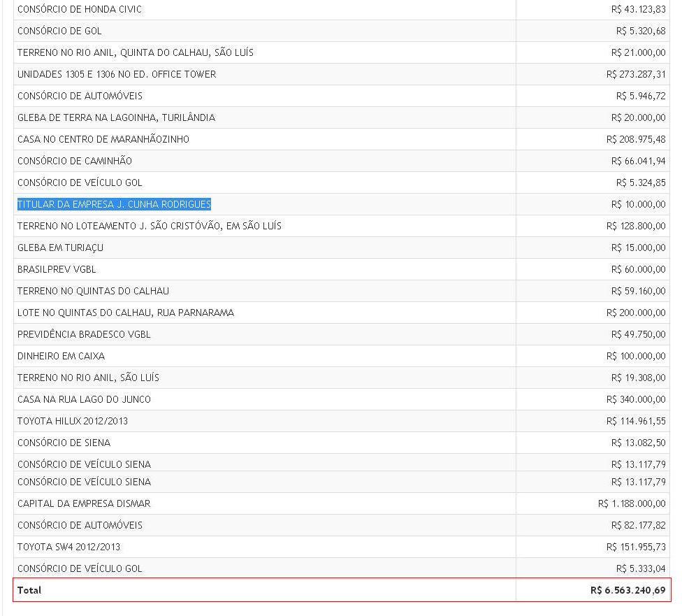Click the 'TOYOTA SW4 2012/2013' entry
Viewport: 682px width, 616px height.
pyautogui.click(x=68, y=547)
